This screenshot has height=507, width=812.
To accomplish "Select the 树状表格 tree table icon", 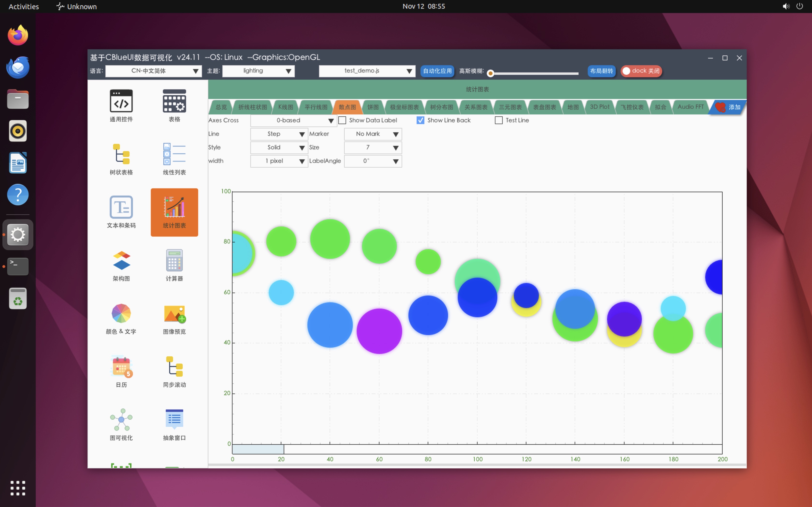I will (x=121, y=154).
